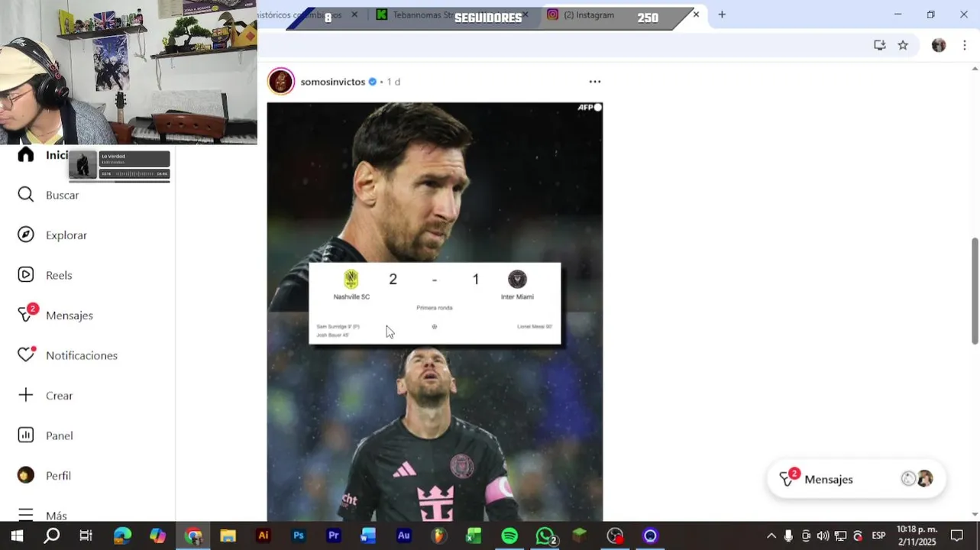Screen dimensions: 980x550
Task: Open the Panel dashboard icon
Action: tap(26, 435)
